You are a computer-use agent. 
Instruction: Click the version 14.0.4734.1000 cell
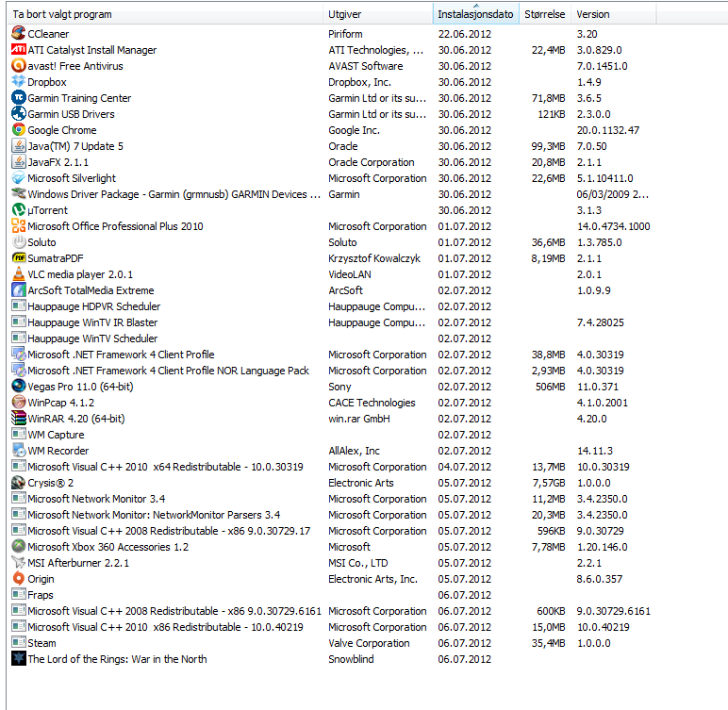(613, 226)
